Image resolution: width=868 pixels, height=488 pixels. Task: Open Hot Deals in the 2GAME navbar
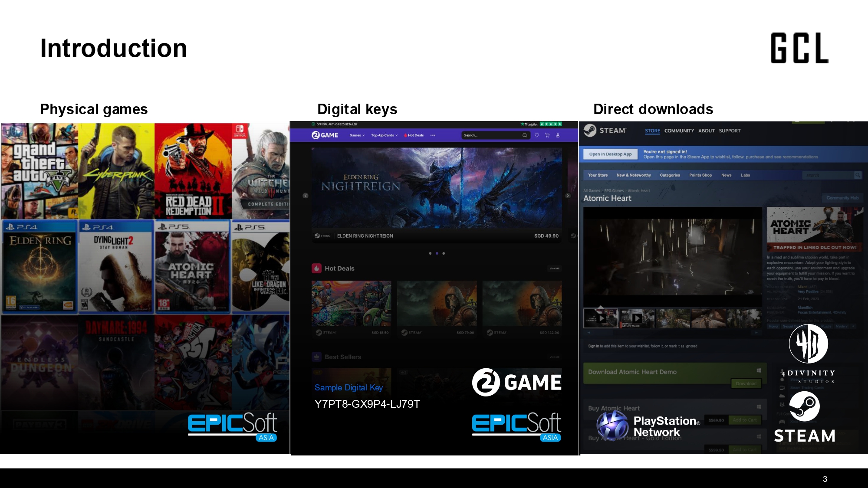414,135
